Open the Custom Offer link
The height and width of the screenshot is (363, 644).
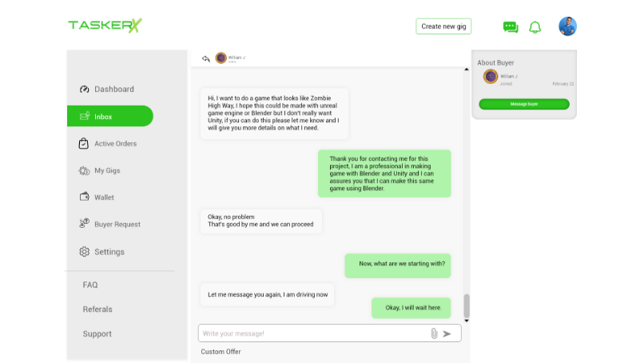point(221,352)
